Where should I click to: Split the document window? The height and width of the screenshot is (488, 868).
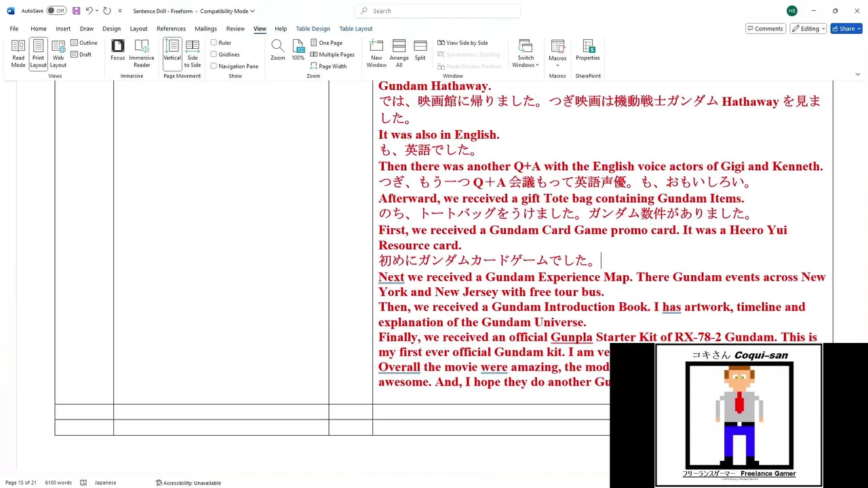pos(420,51)
